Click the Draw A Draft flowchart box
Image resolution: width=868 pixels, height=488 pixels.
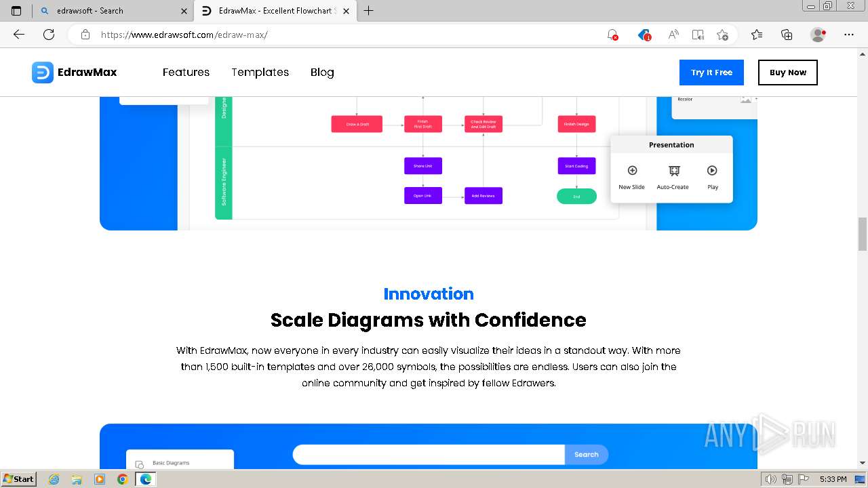pyautogui.click(x=357, y=124)
